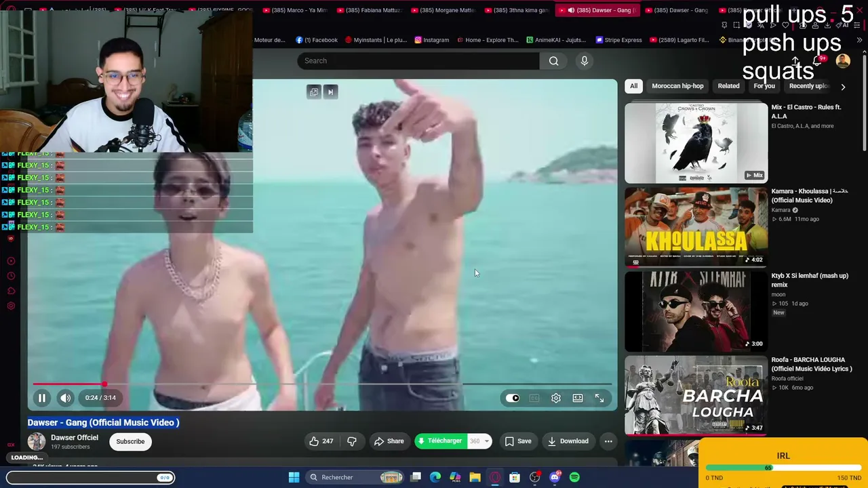
Task: Open the Dawser Offciel channel name
Action: click(x=75, y=438)
